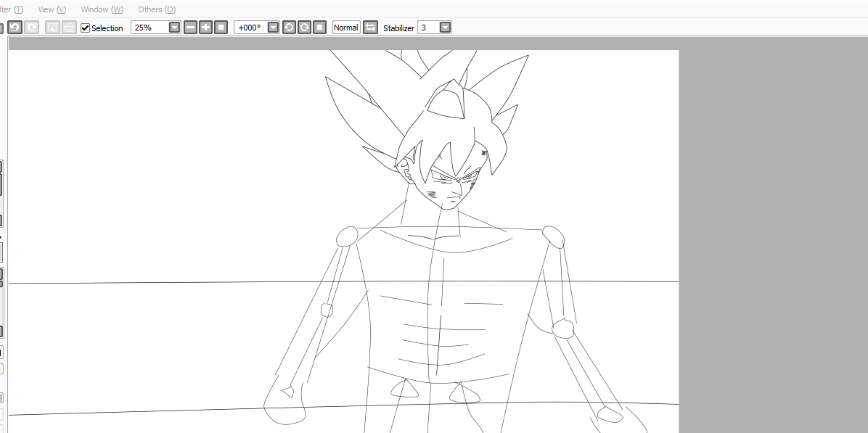The width and height of the screenshot is (868, 433).
Task: Reset zoom with square button
Action: [x=221, y=27]
